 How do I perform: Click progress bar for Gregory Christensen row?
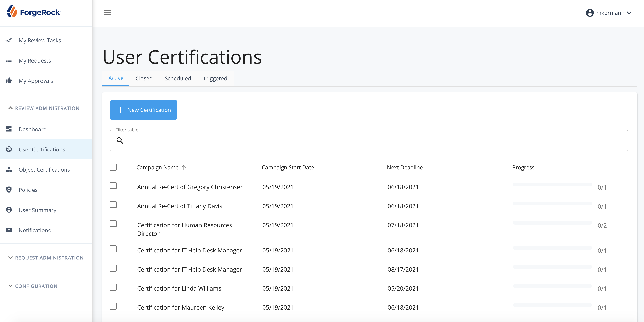552,184
